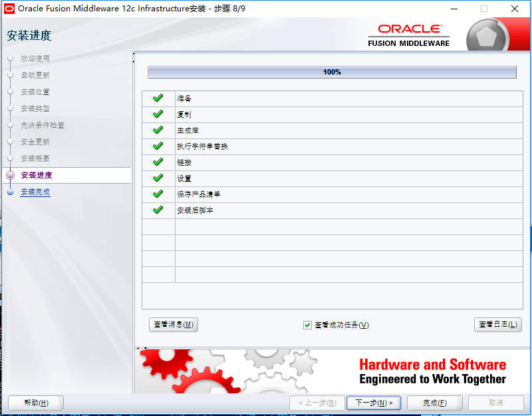Click green checkmark beside 执行字符串替换

158,146
